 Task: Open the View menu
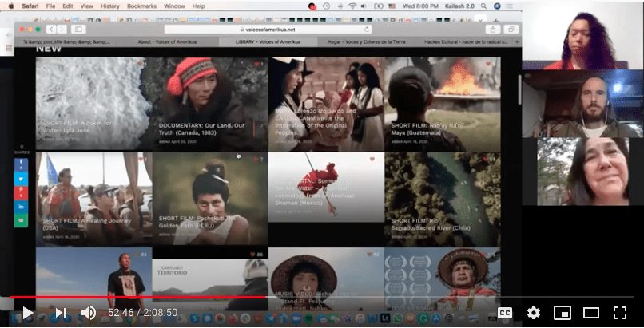click(86, 6)
